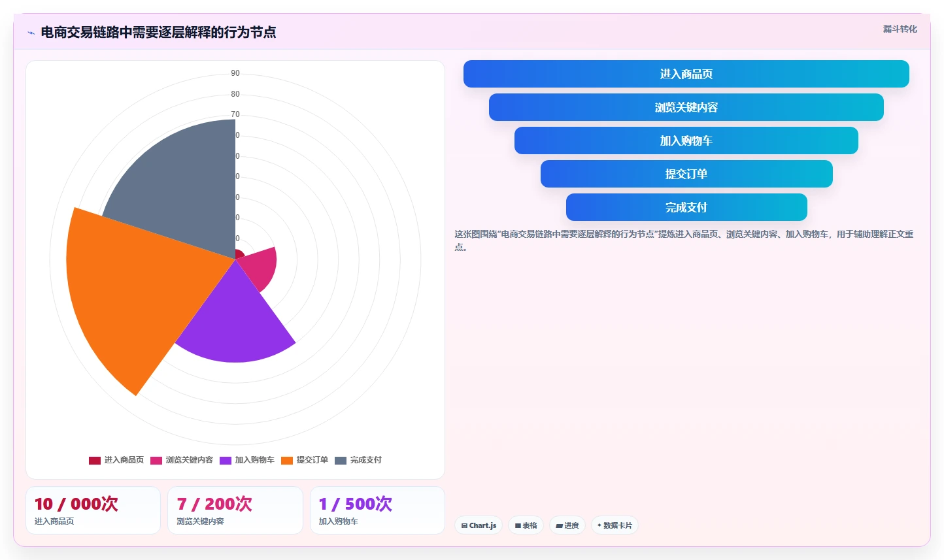944x560 pixels.
Task: Click the axis label 90
Action: click(235, 73)
